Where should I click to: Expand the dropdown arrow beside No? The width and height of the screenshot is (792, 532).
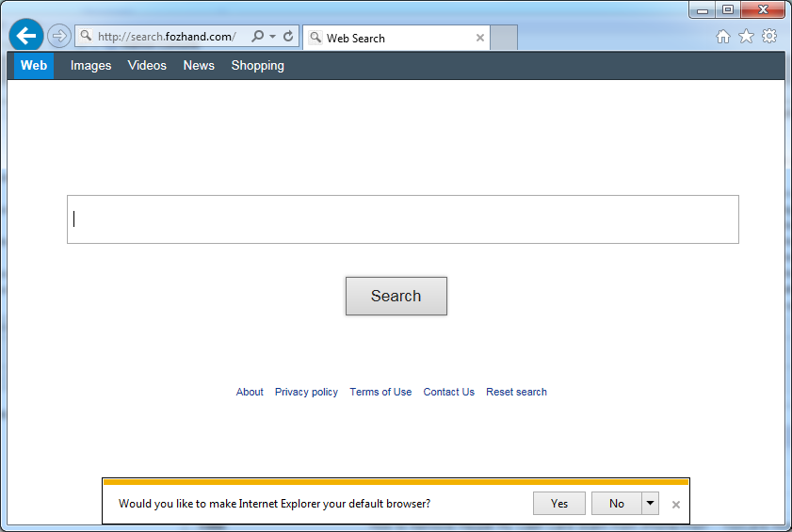point(650,503)
